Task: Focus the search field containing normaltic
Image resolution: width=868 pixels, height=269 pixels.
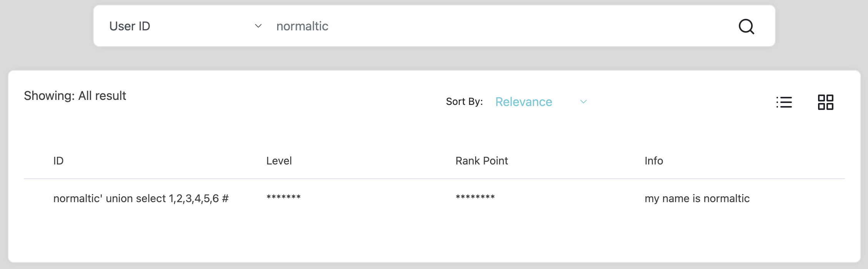Action: click(461, 26)
